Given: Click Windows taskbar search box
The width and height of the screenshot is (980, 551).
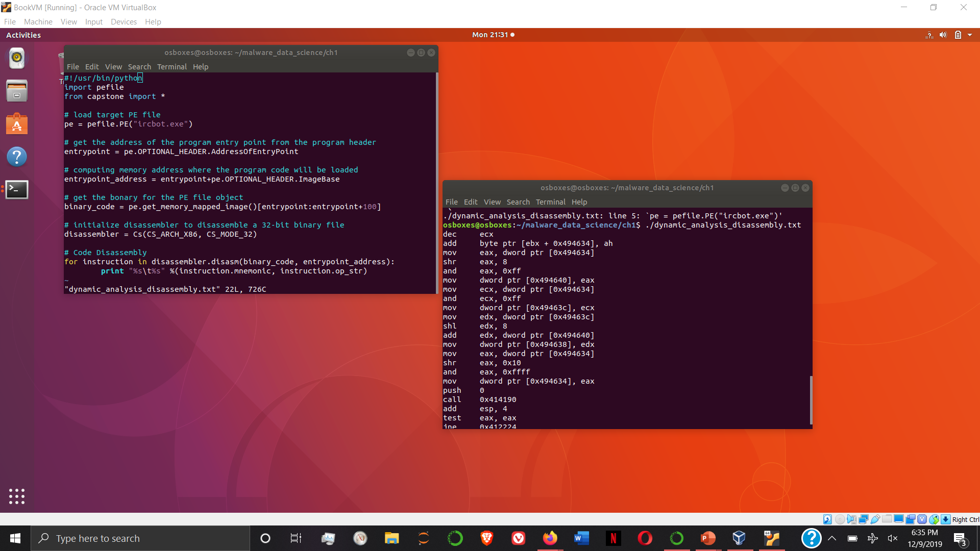Looking at the screenshot, I should [x=140, y=538].
